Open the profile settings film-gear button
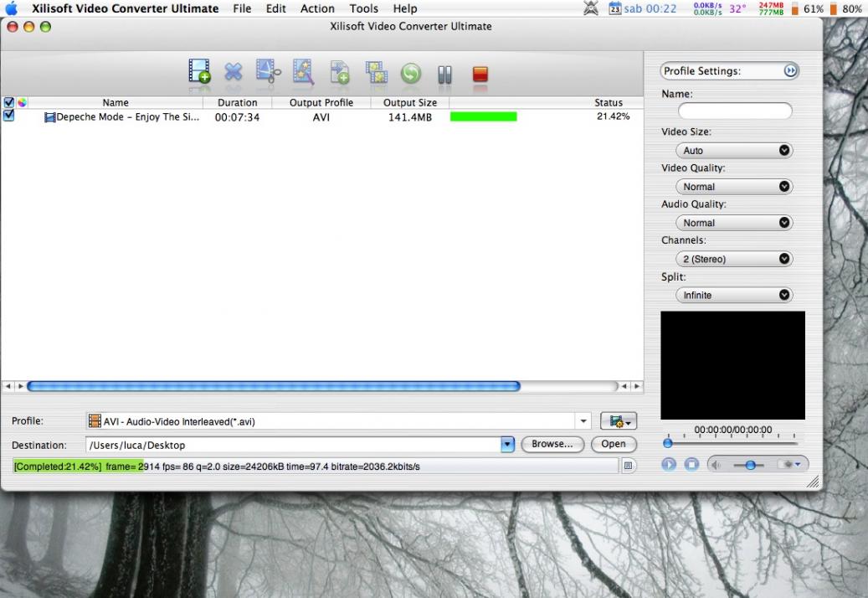 [619, 421]
